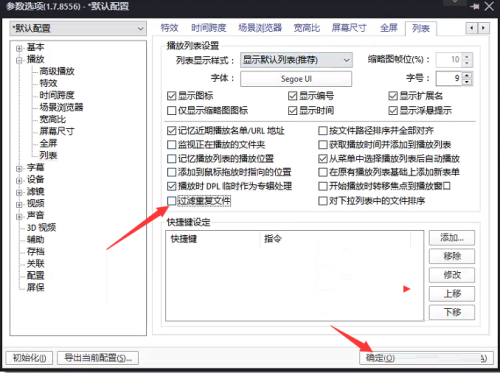
Task: Select 3D 视频 in the settings tree
Action: 41,228
